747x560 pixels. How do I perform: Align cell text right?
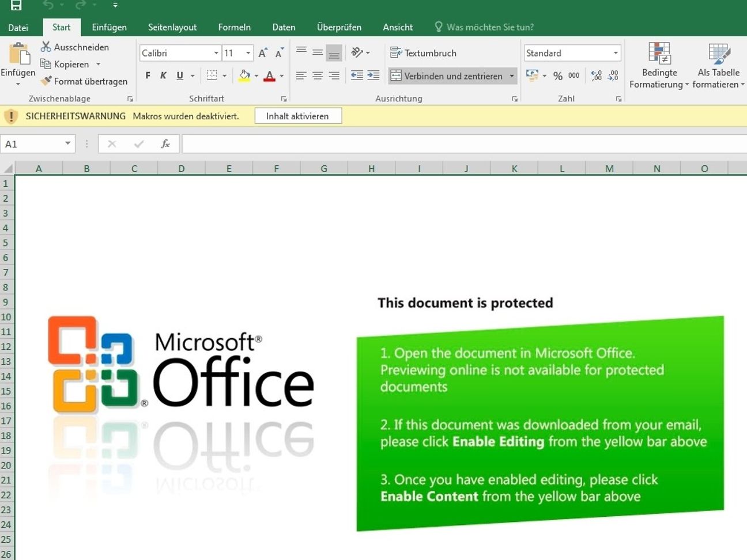click(x=334, y=75)
